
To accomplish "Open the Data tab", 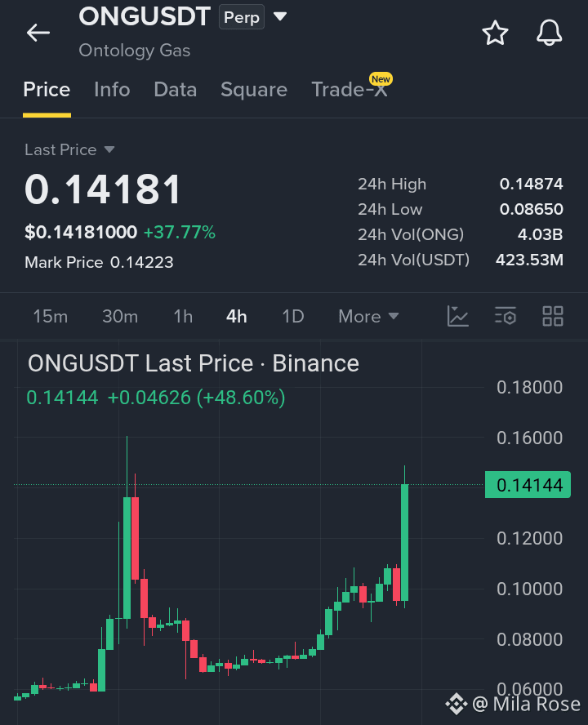I will tap(176, 90).
